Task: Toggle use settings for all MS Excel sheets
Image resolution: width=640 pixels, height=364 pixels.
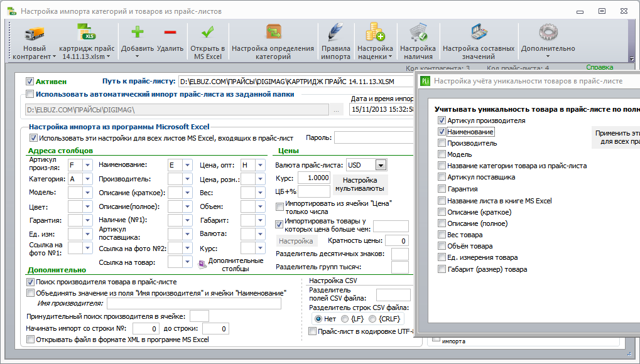Action: [33, 138]
